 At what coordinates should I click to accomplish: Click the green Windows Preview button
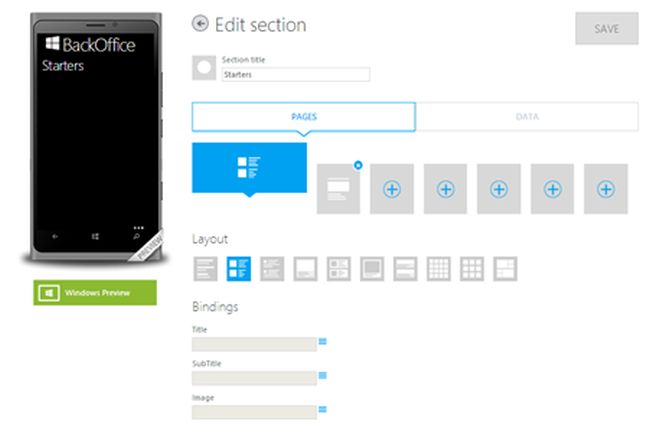coord(95,293)
